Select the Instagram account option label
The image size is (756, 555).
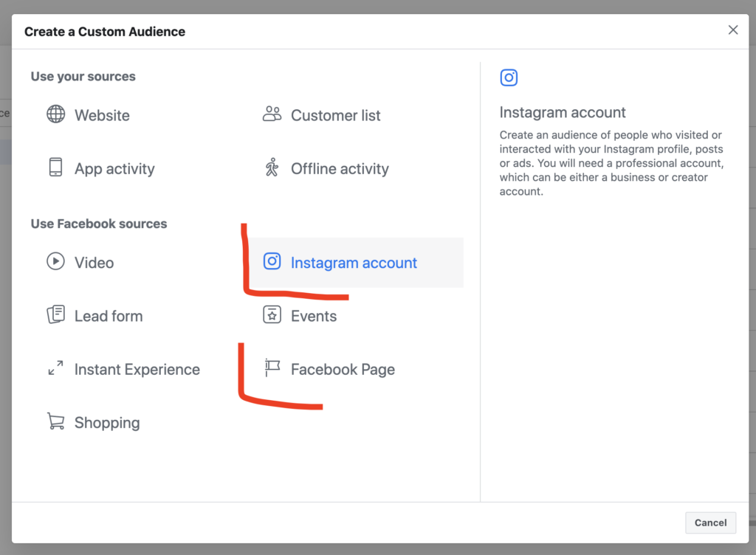pyautogui.click(x=354, y=263)
